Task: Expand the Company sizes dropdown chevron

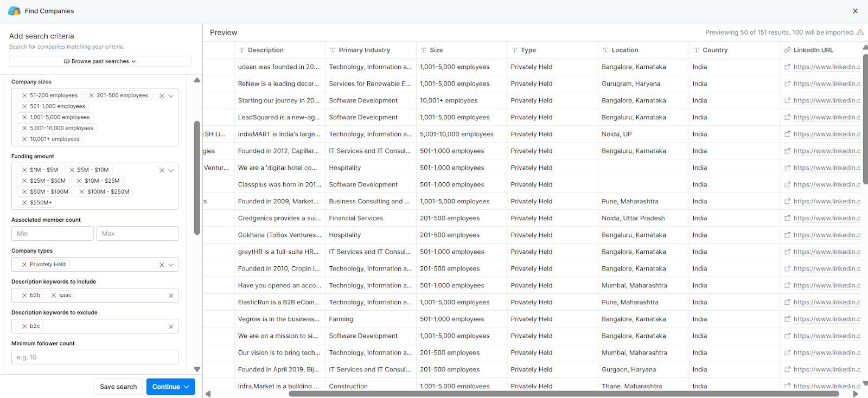Action: click(x=171, y=96)
